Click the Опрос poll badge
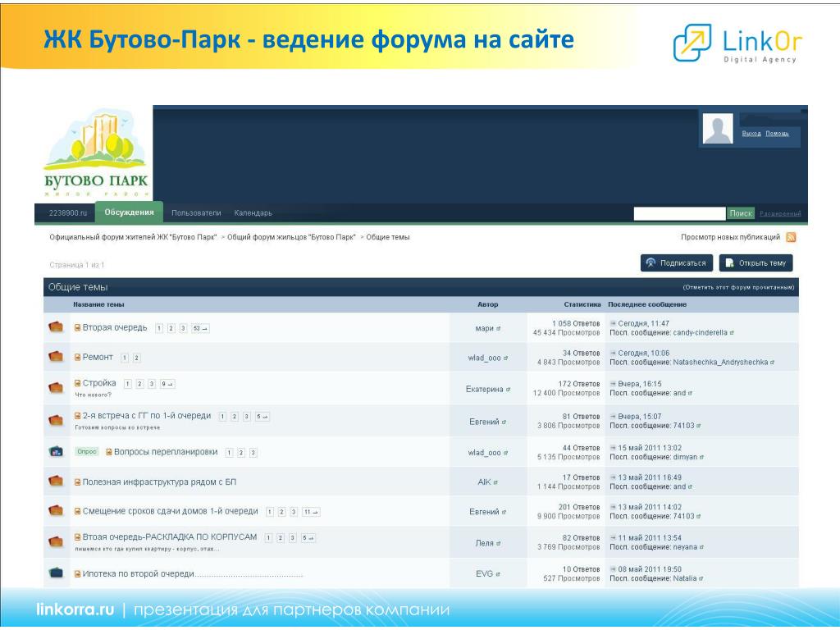The height and width of the screenshot is (630, 840). (86, 452)
